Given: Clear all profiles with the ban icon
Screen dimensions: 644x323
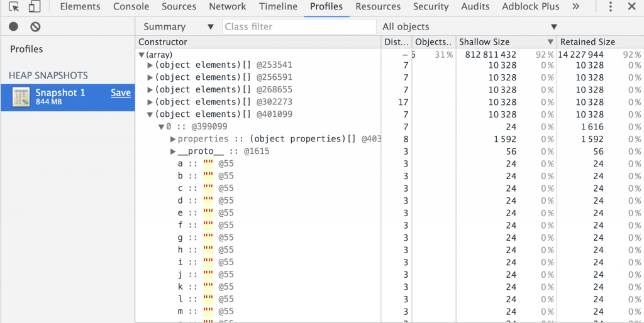Looking at the screenshot, I should 35,26.
